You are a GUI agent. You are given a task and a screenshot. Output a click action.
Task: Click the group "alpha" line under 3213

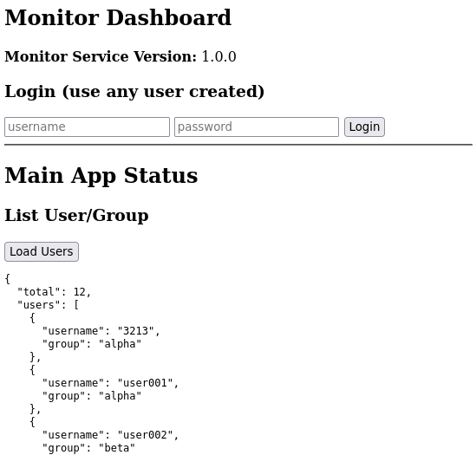tap(92, 344)
